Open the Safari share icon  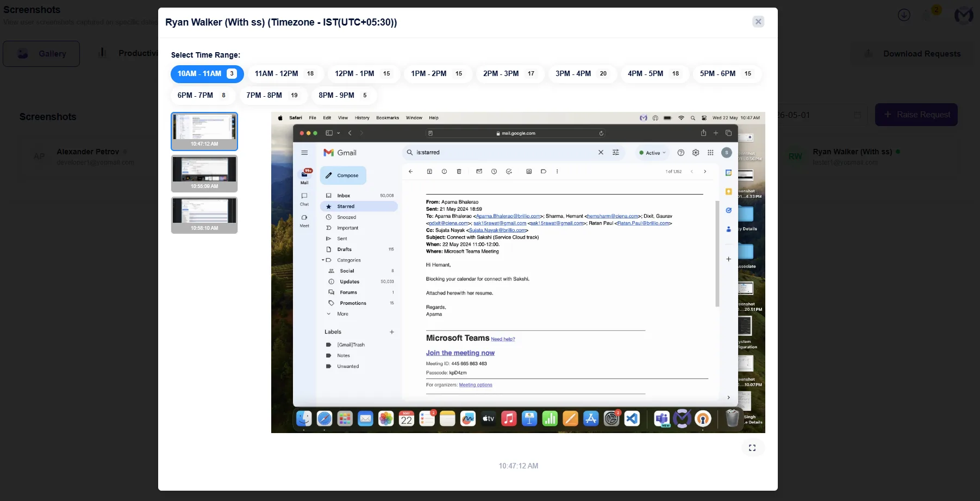pos(703,133)
